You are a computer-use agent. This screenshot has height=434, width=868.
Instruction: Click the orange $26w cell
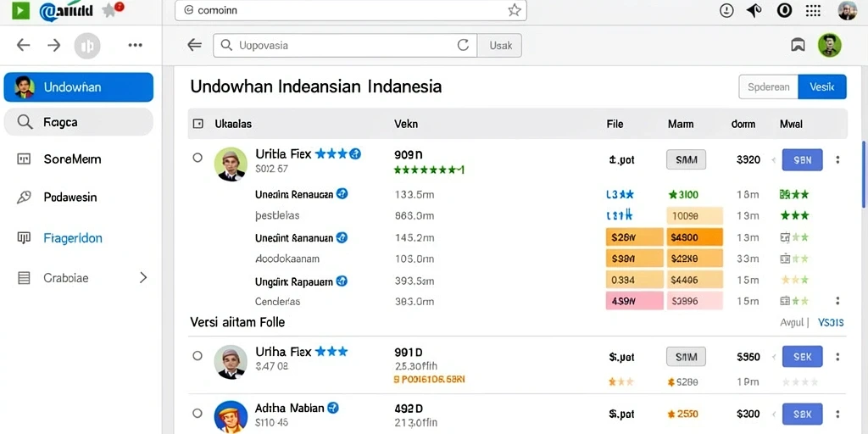(x=634, y=237)
